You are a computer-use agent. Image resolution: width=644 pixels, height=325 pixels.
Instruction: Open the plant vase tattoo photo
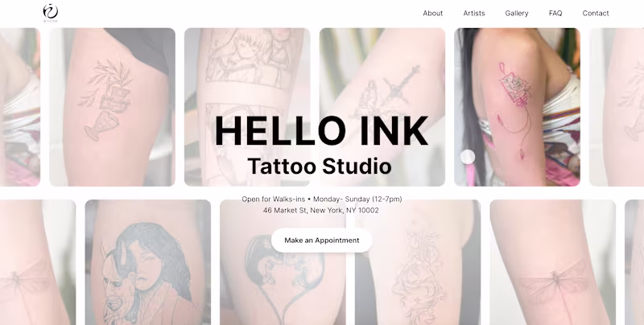click(112, 107)
